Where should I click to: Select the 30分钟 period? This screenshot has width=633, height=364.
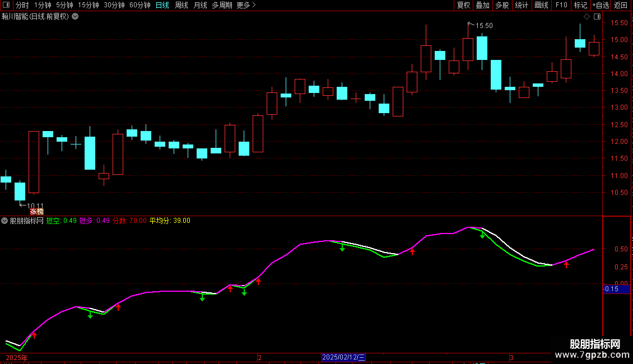coord(114,5)
